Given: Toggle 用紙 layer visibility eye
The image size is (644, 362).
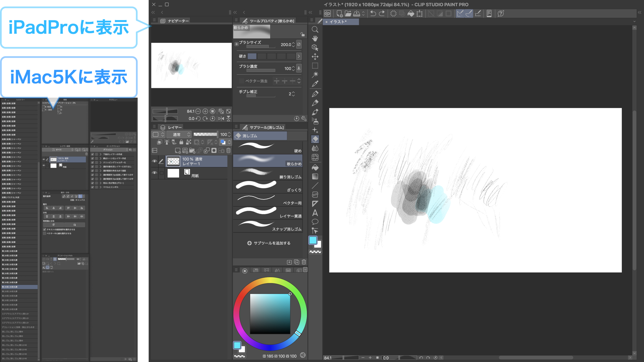Looking at the screenshot, I should click(x=154, y=173).
